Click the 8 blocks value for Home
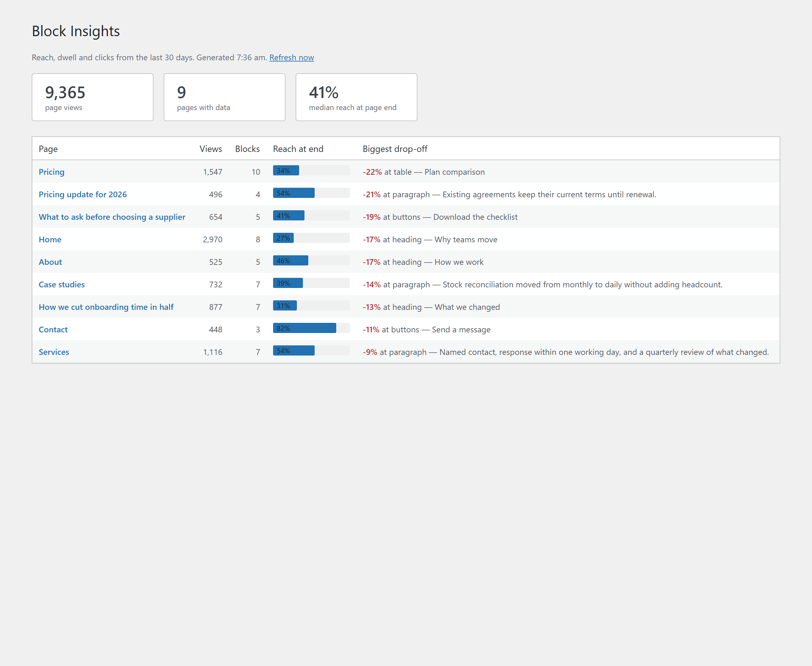Viewport: 812px width, 666px height. coord(258,239)
